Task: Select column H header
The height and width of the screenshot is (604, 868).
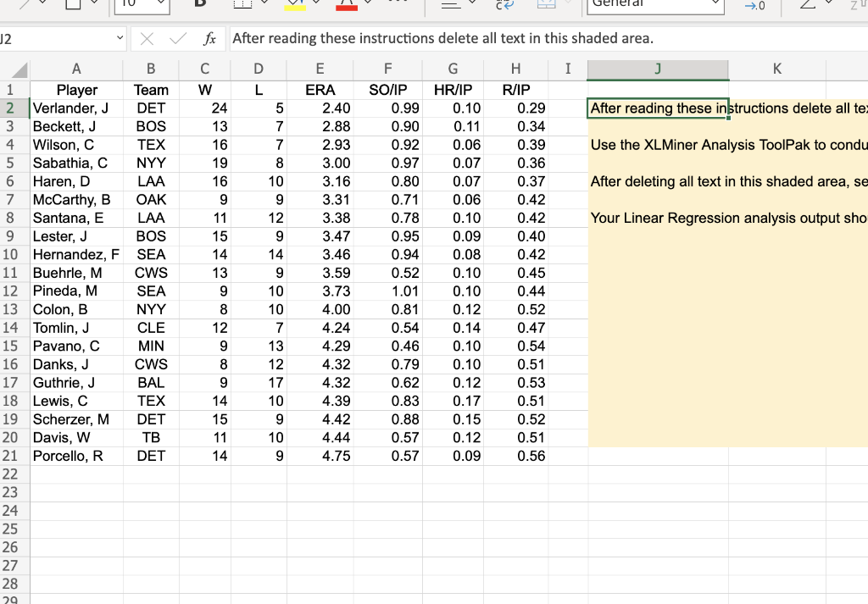Action: [x=516, y=69]
